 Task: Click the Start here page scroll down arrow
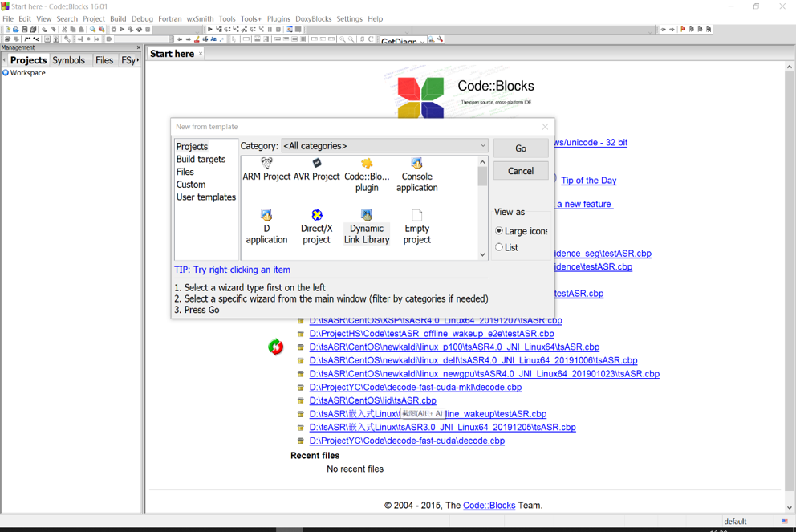(x=789, y=507)
